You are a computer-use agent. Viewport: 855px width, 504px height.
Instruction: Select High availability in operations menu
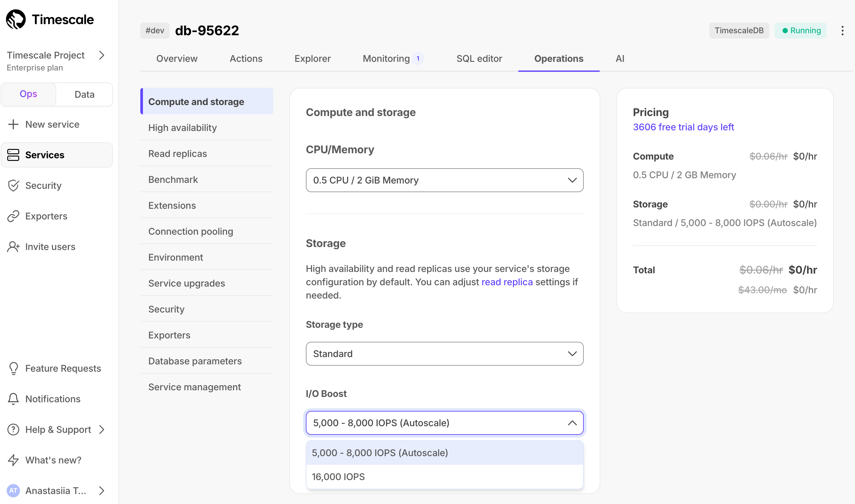point(207,128)
